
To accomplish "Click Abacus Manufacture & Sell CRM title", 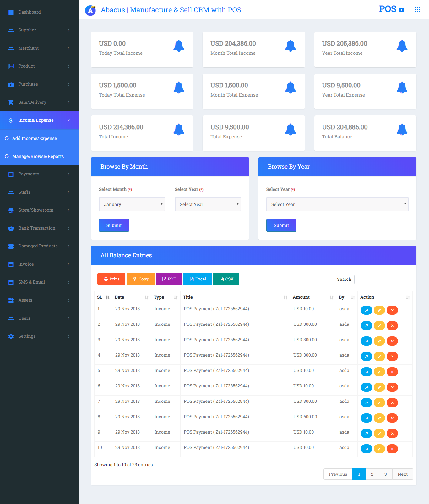I will (171, 10).
